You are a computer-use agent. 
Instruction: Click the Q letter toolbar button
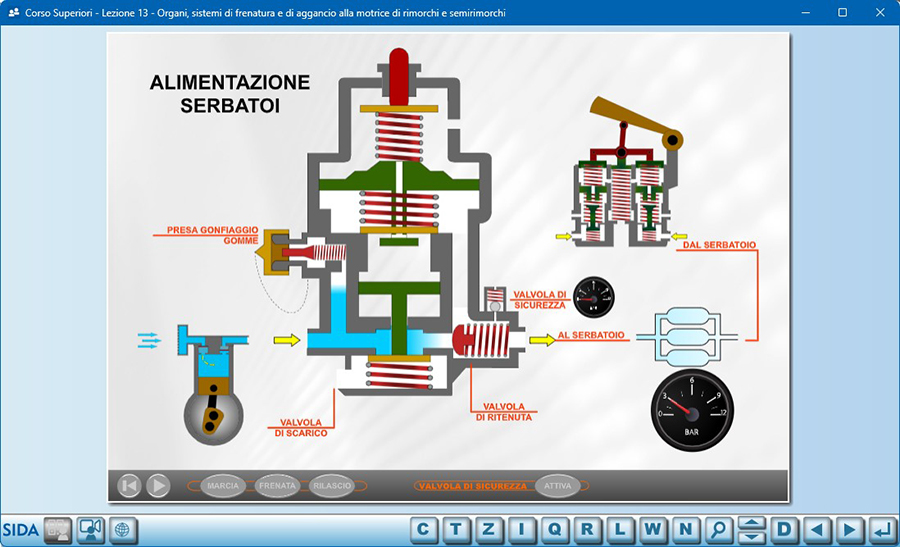555,529
